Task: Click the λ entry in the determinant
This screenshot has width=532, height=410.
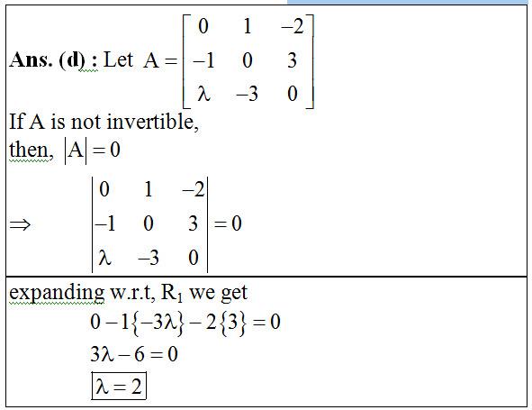Action: [x=104, y=258]
